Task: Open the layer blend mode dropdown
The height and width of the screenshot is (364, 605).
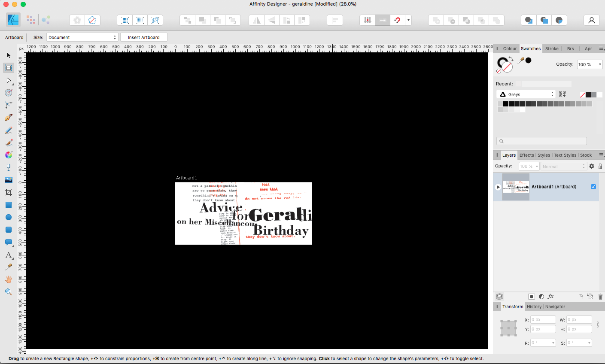Action: point(563,167)
